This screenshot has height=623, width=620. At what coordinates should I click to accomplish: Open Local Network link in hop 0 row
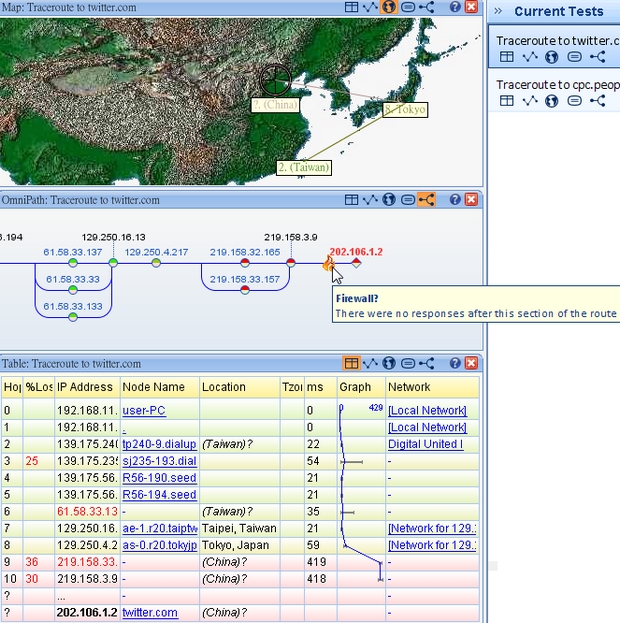[x=427, y=410]
